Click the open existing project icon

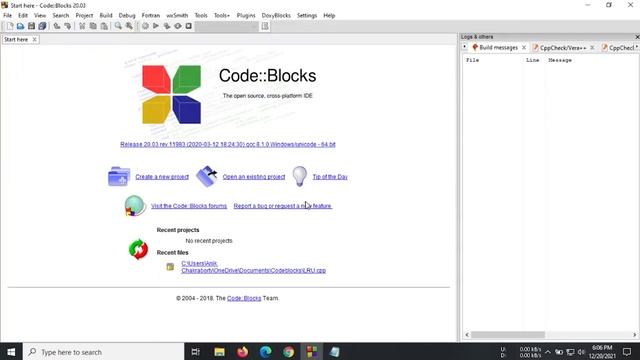pyautogui.click(x=207, y=176)
